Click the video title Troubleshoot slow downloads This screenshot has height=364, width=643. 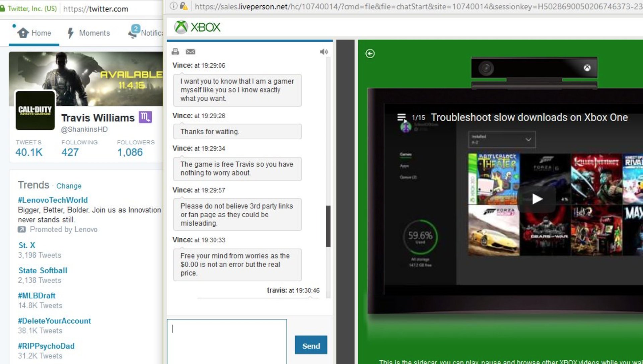529,117
